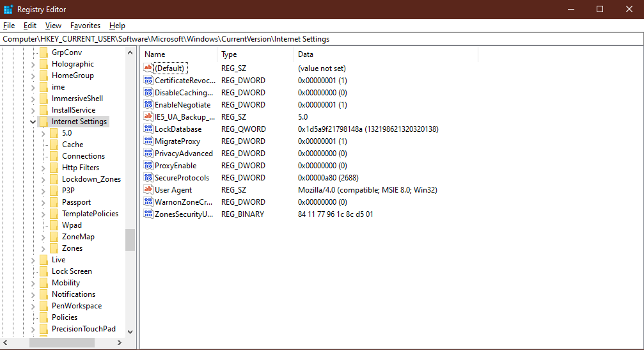Click the REG_QWORD type cell

point(244,129)
